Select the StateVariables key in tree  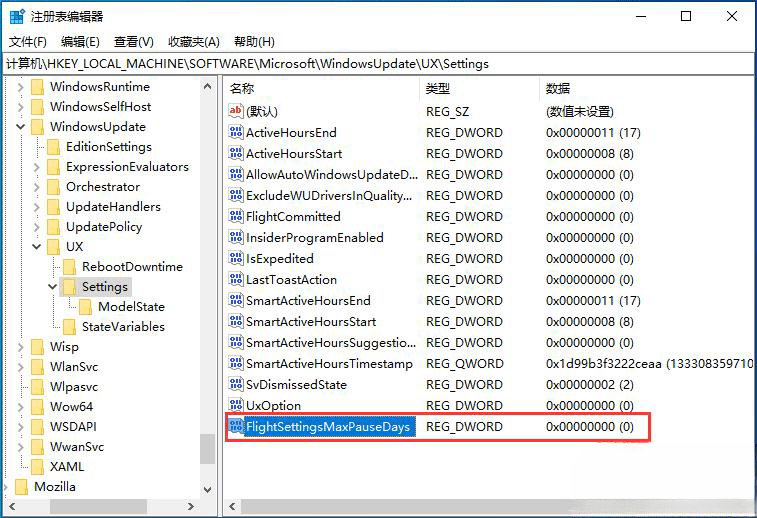click(123, 327)
